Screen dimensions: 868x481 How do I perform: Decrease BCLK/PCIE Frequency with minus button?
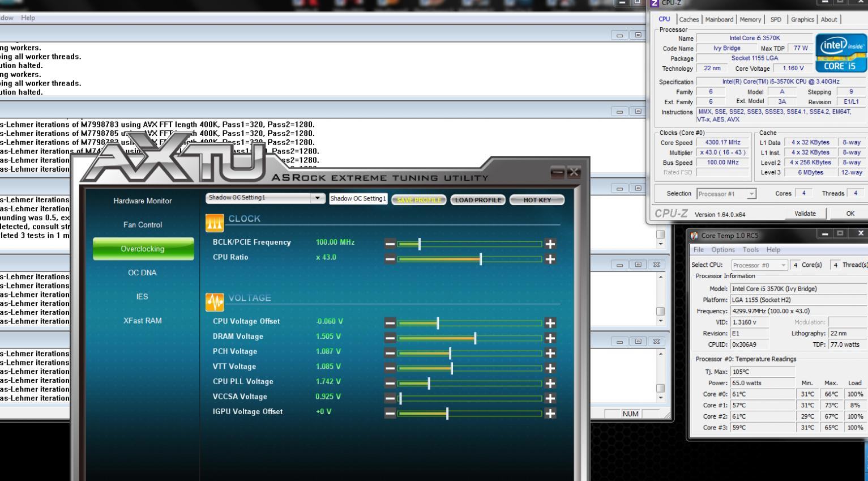(x=390, y=244)
